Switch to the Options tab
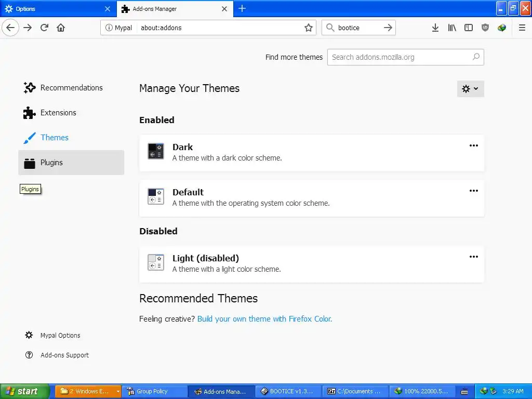Screen dimensions: 532x399 click(x=58, y=9)
